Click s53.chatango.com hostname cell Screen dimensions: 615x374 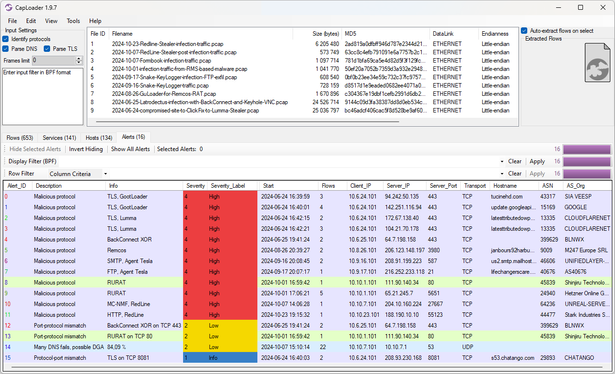point(512,358)
